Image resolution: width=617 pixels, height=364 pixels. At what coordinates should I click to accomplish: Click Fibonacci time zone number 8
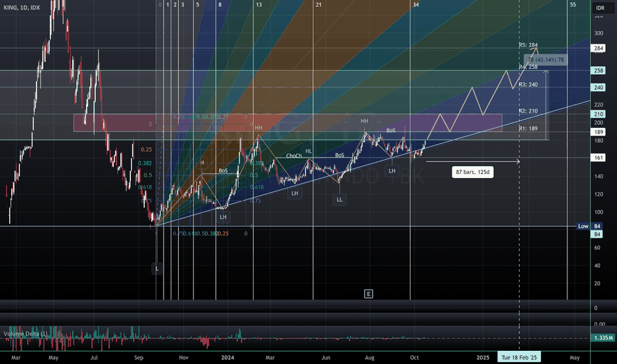pos(220,5)
